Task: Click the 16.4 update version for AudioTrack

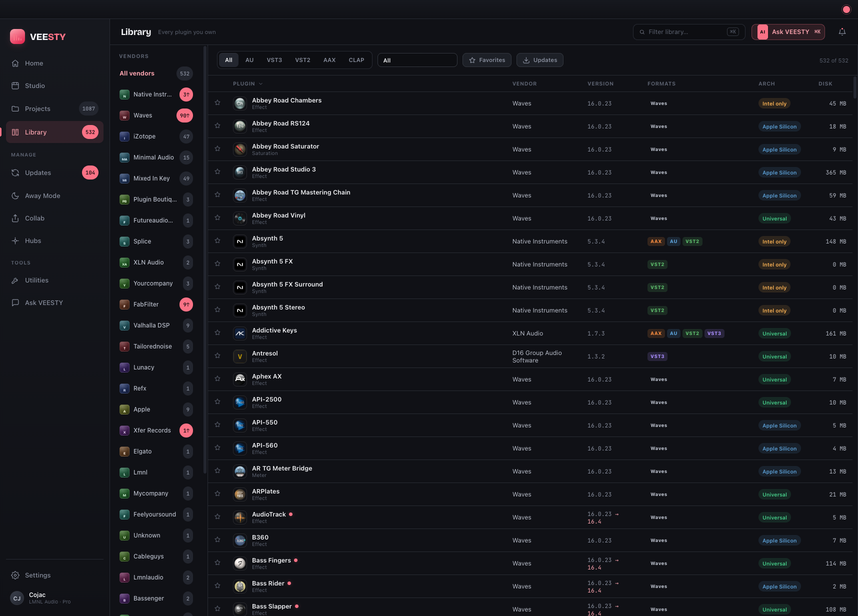Action: pos(594,521)
